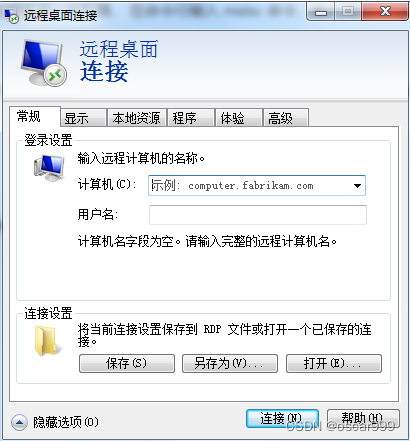Select the 程序 tab
This screenshot has width=410, height=441.
pyautogui.click(x=191, y=118)
